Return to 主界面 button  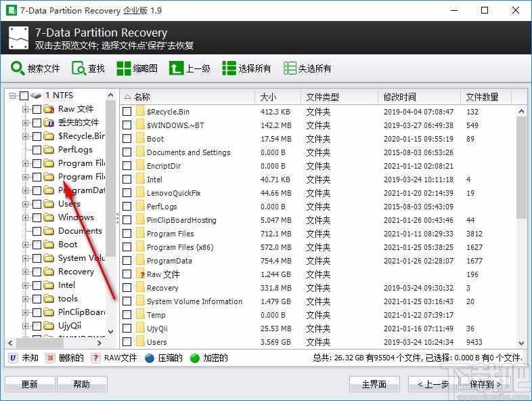pyautogui.click(x=374, y=384)
